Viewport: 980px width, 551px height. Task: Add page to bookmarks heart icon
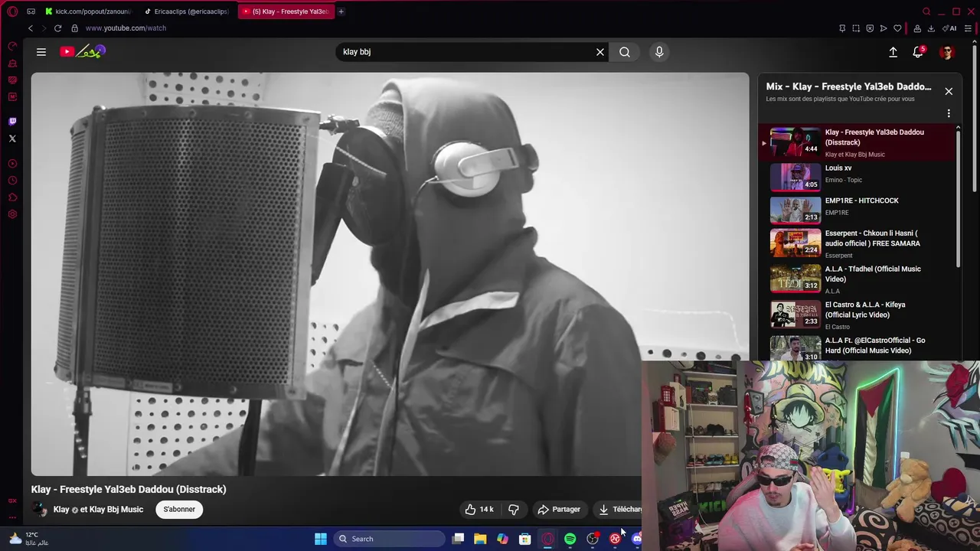click(897, 28)
